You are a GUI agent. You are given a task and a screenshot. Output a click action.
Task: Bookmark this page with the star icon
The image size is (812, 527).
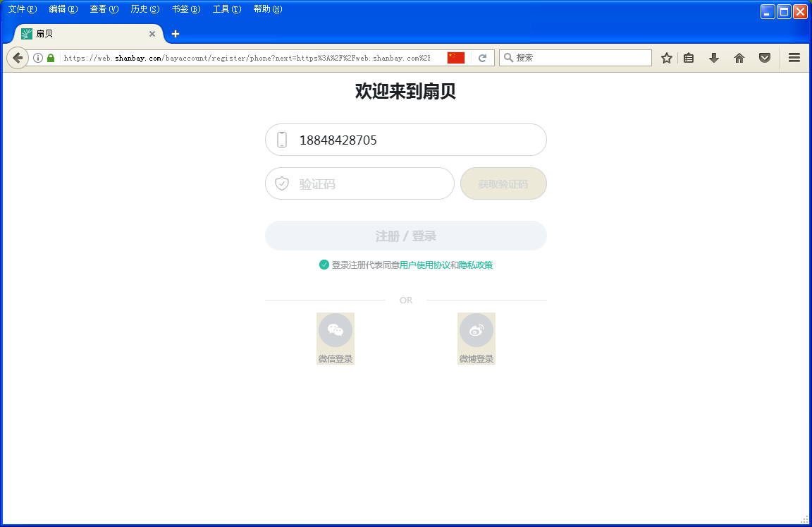(x=667, y=58)
